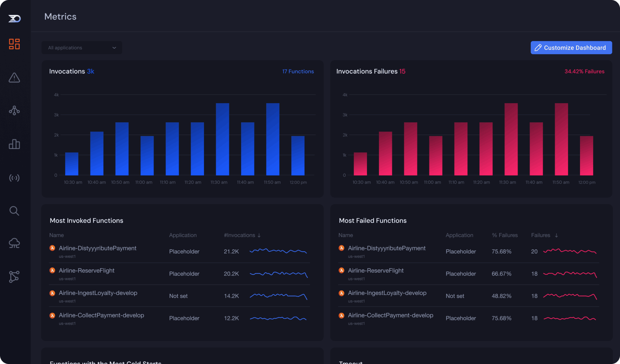Click the 10:30 am bar in the Invocations chart
This screenshot has width=620, height=364.
click(72, 164)
